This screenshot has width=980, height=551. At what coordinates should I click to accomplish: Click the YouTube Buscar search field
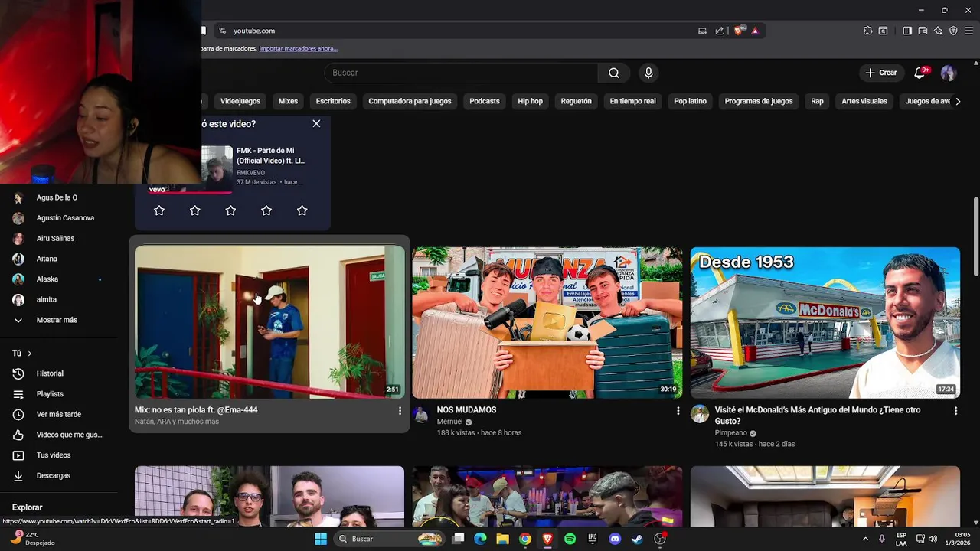[462, 73]
